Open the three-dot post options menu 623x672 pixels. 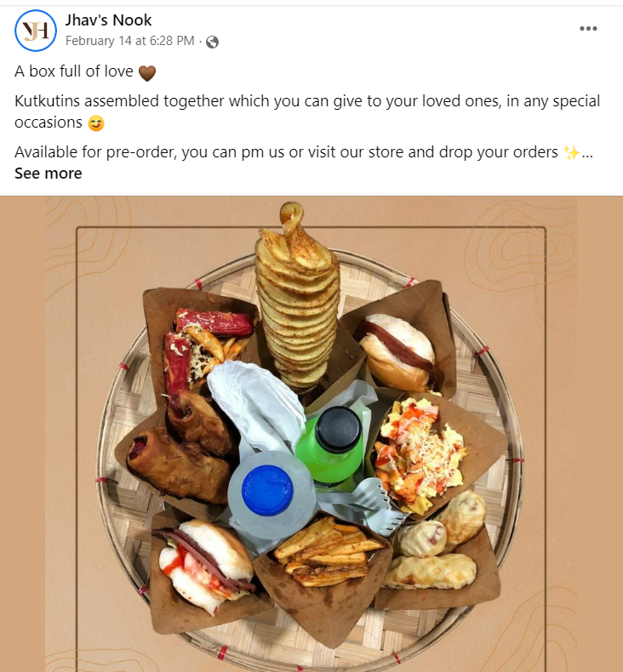click(588, 29)
